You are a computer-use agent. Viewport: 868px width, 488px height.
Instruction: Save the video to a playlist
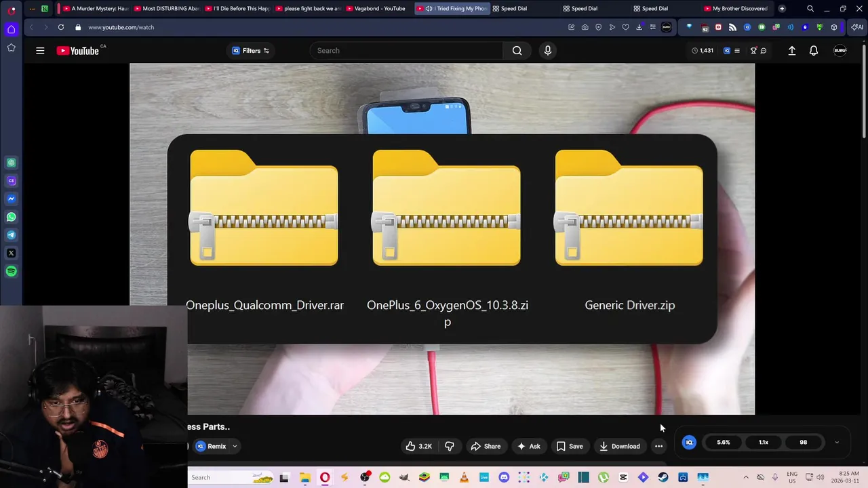click(570, 446)
